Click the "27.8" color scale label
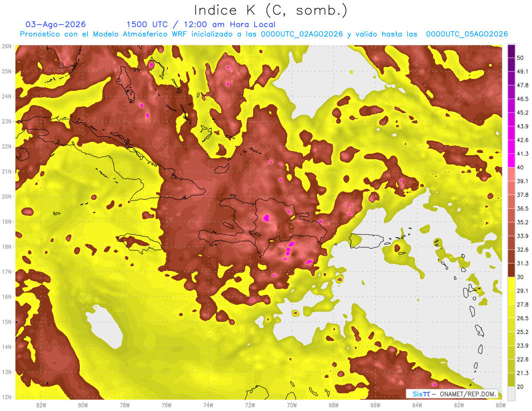The image size is (532, 411). point(522,305)
